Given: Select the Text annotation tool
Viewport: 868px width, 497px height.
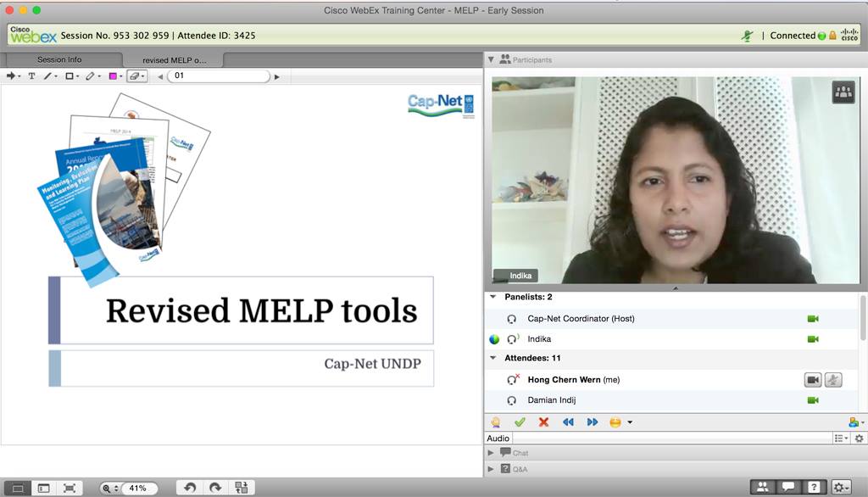Looking at the screenshot, I should pyautogui.click(x=31, y=76).
